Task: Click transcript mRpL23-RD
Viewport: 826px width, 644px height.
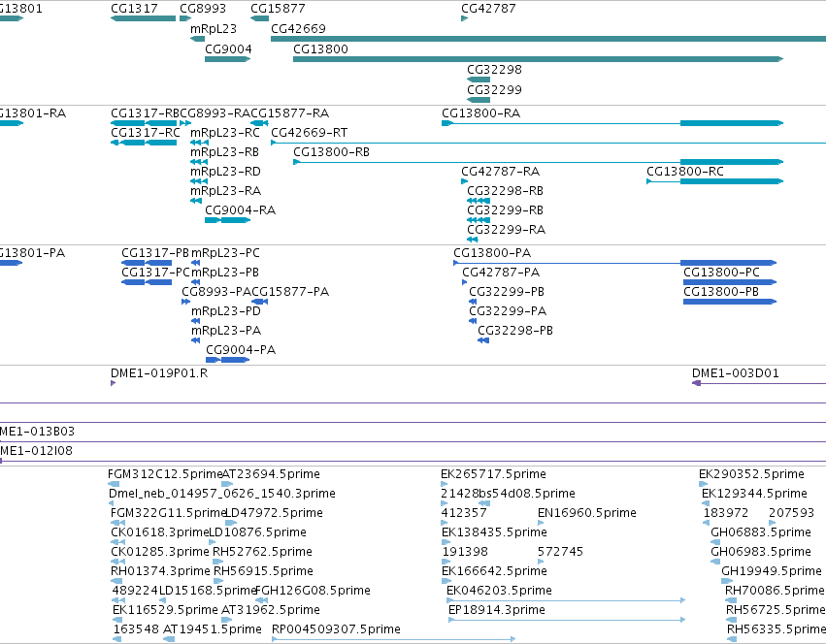Action: tap(225, 172)
